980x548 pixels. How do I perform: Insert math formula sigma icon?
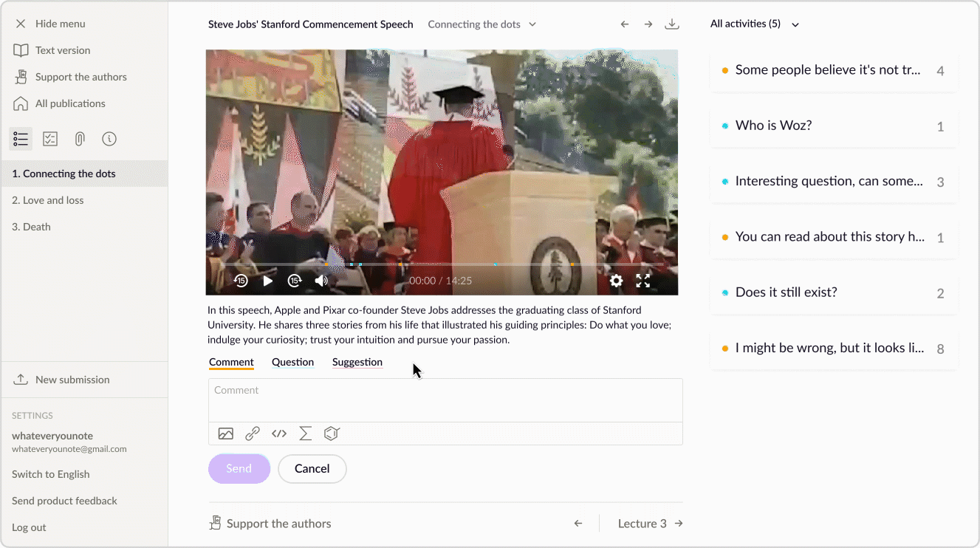tap(306, 434)
